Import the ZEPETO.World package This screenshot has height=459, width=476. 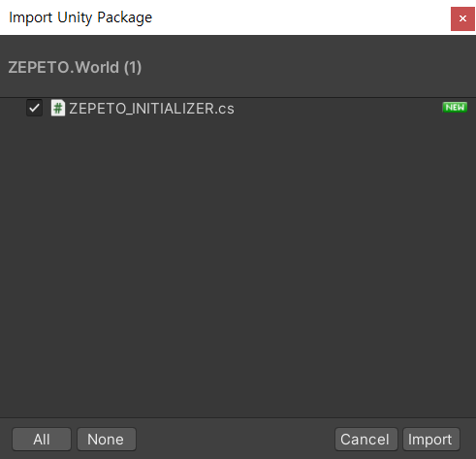(x=431, y=440)
